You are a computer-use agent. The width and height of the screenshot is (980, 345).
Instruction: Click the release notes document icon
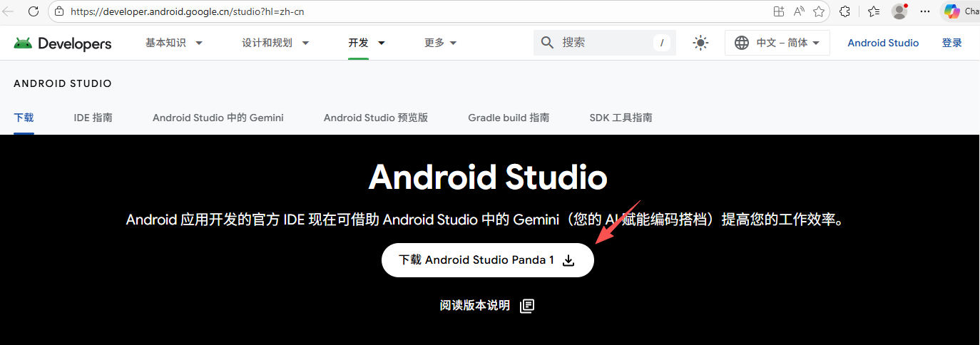click(527, 306)
